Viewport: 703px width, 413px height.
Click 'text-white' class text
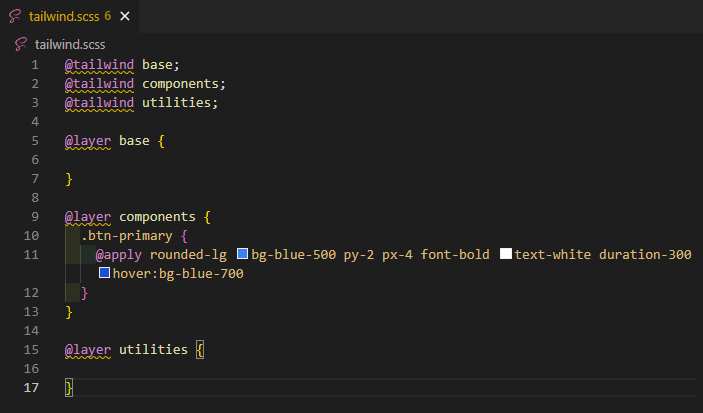coord(553,255)
